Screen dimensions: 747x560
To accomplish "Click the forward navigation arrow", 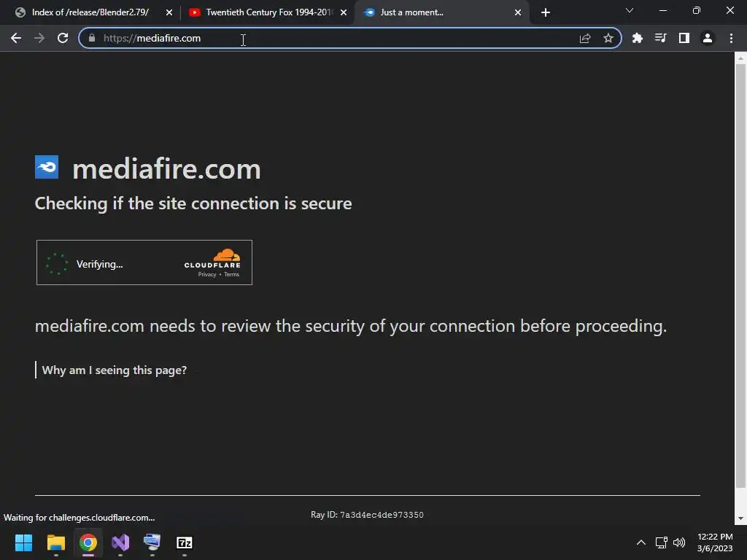I will [x=39, y=38].
